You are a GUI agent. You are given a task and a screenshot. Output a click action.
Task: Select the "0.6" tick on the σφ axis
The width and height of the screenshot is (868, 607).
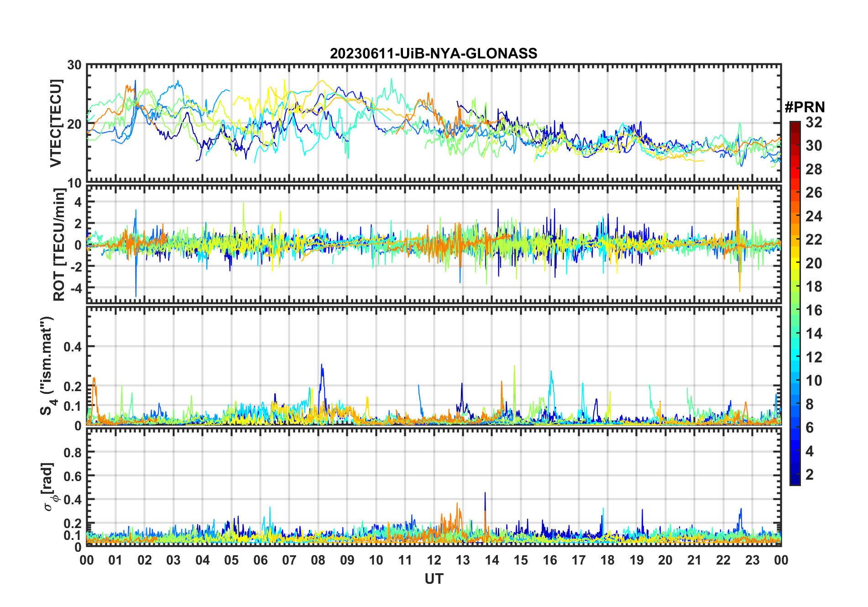[x=73, y=476]
